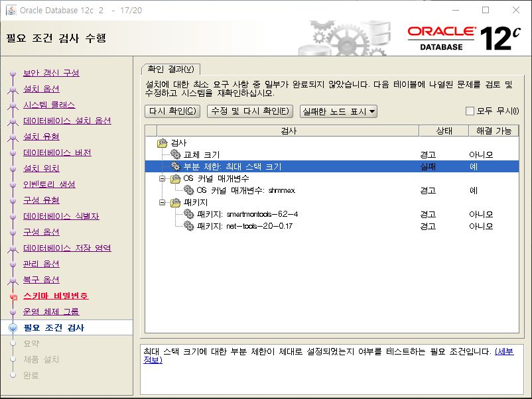This screenshot has height=399, width=532.
Task: Click the 실패 status cell in the selected row
Action: (428, 166)
